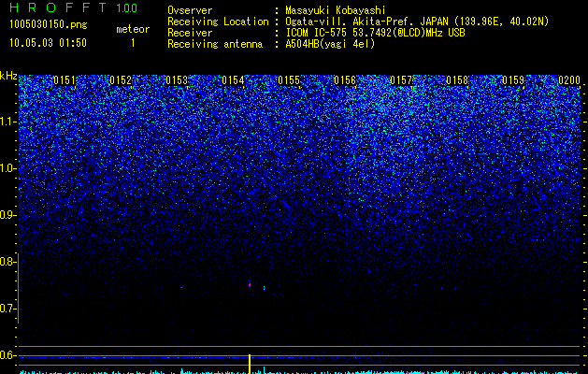
Task: Click the 0.7 kHz axis label
Action: pos(8,309)
